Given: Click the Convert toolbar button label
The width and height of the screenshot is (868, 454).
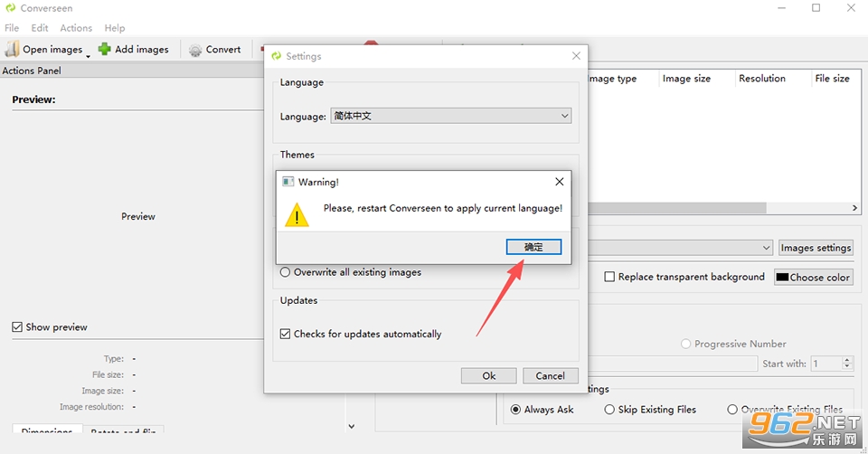Looking at the screenshot, I should click(223, 49).
